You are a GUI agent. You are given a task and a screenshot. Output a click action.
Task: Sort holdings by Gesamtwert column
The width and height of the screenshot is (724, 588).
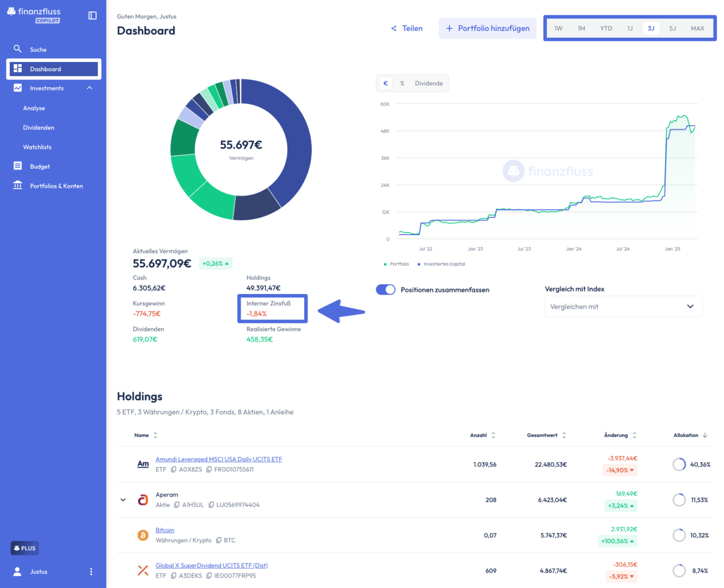[547, 436]
